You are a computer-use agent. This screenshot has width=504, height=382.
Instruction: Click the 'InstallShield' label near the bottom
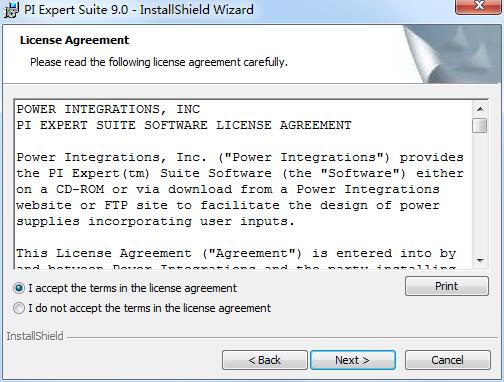click(x=35, y=336)
